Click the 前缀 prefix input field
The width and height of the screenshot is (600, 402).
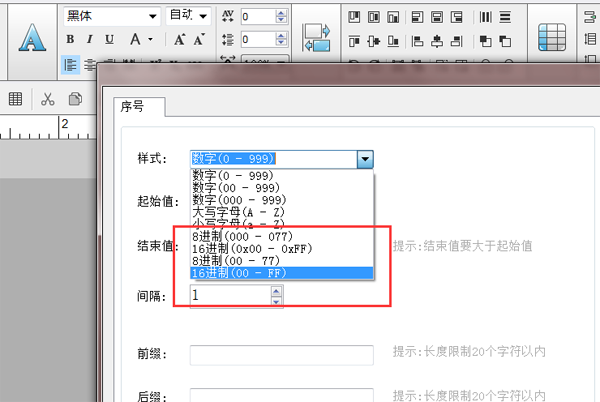point(281,354)
